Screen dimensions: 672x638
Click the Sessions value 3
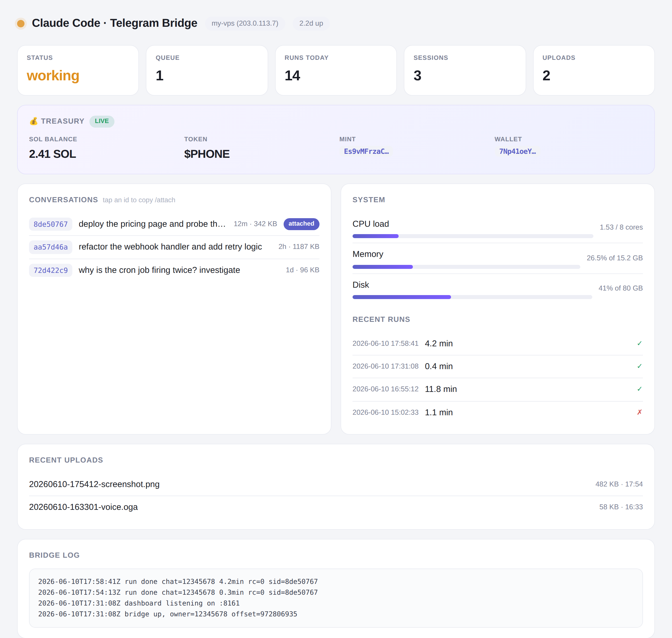point(417,75)
